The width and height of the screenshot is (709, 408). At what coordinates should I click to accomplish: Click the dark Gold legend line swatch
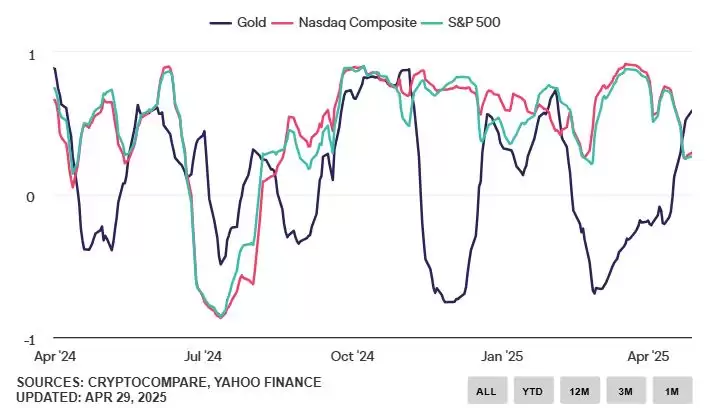click(220, 21)
